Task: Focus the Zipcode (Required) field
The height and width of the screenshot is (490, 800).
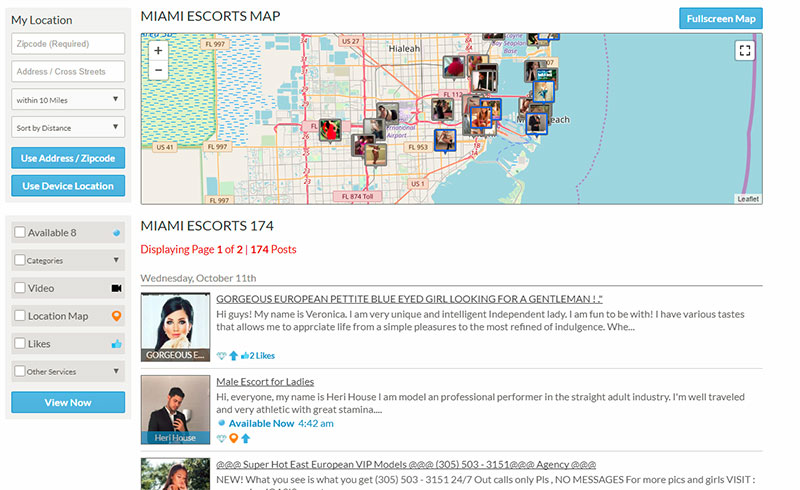Action: pos(68,43)
